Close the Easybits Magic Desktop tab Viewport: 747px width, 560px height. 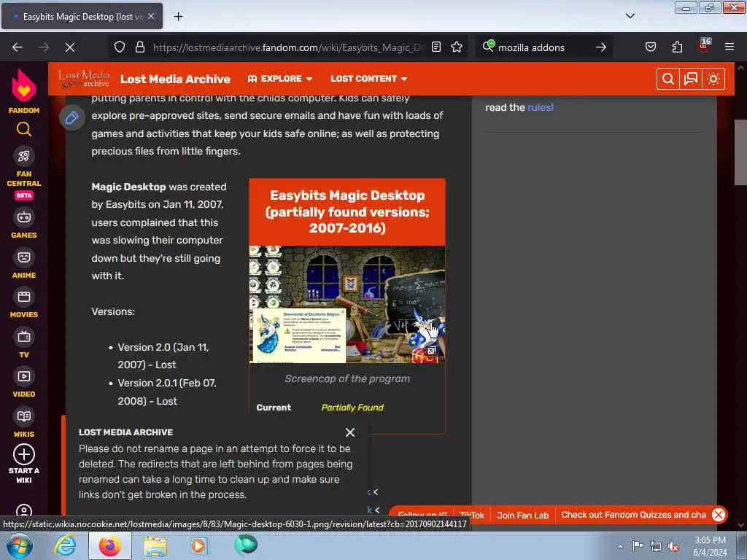(151, 16)
